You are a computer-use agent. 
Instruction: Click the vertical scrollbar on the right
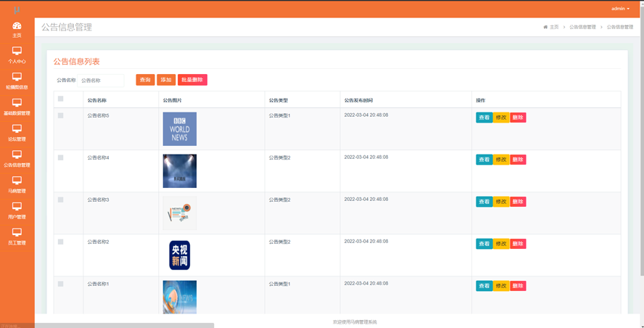tap(642, 140)
